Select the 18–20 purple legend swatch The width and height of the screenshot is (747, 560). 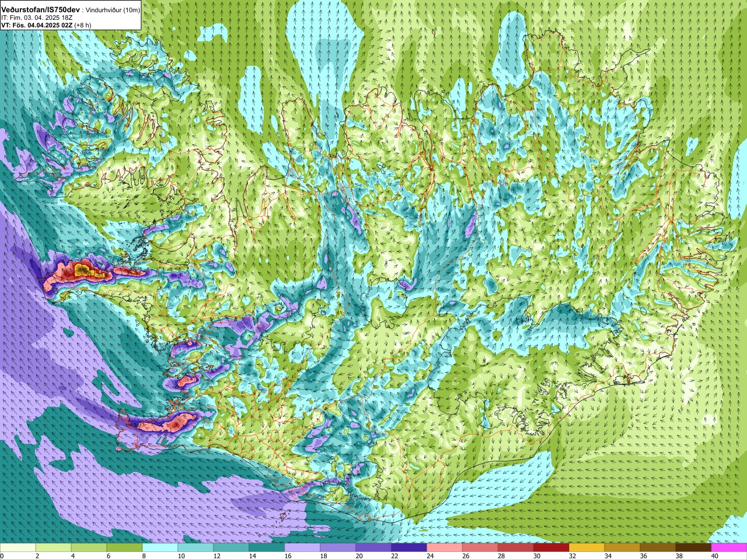(338, 548)
